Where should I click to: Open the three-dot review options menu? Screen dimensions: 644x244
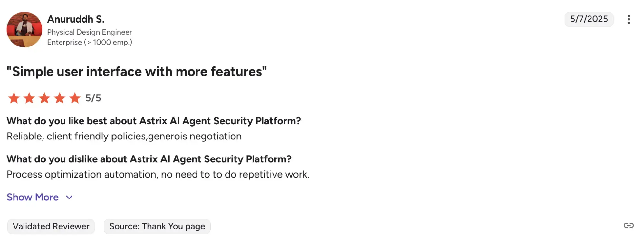(x=628, y=19)
